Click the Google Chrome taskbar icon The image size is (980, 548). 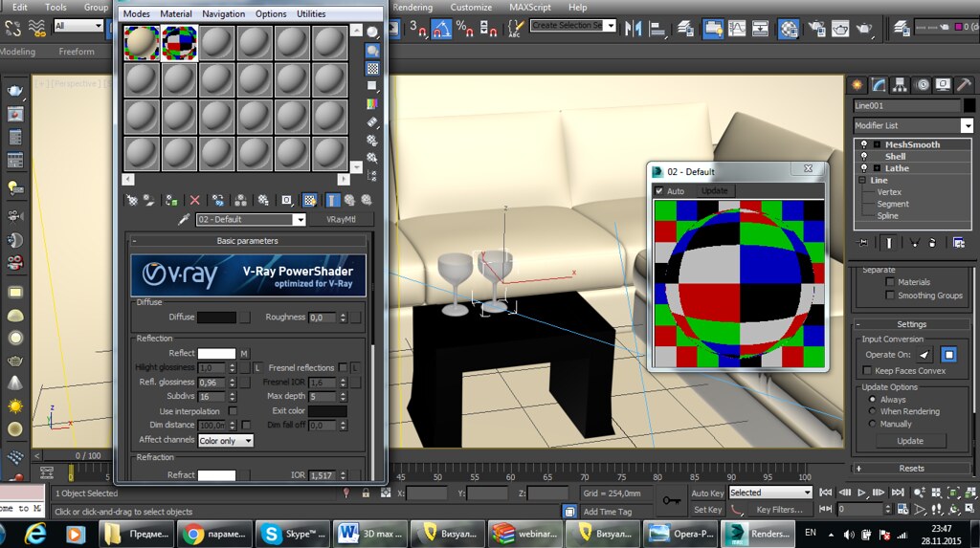coord(194,533)
